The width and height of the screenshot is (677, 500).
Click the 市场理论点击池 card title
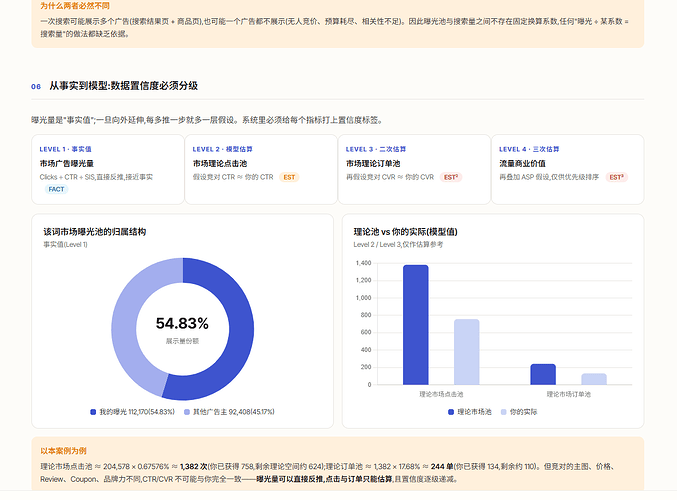(220, 164)
